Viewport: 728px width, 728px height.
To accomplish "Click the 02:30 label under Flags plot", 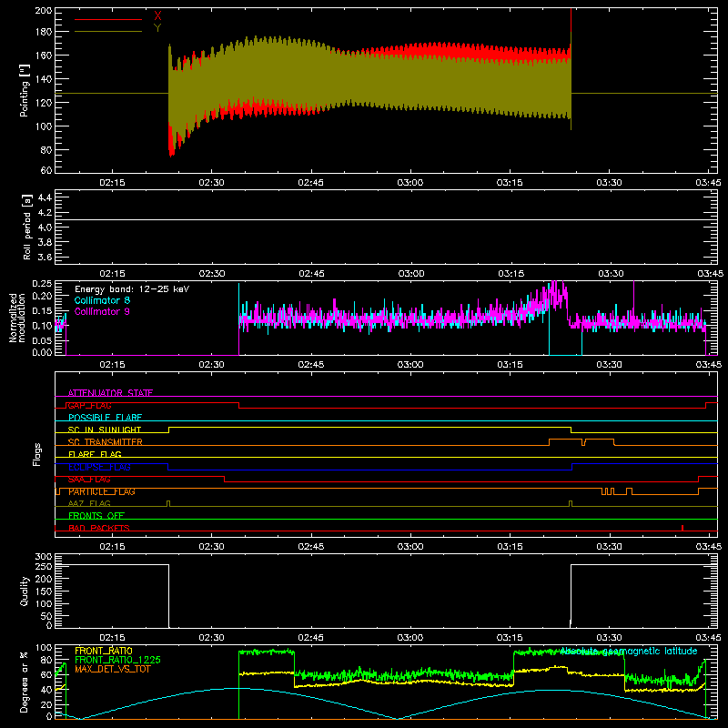I will [x=211, y=547].
